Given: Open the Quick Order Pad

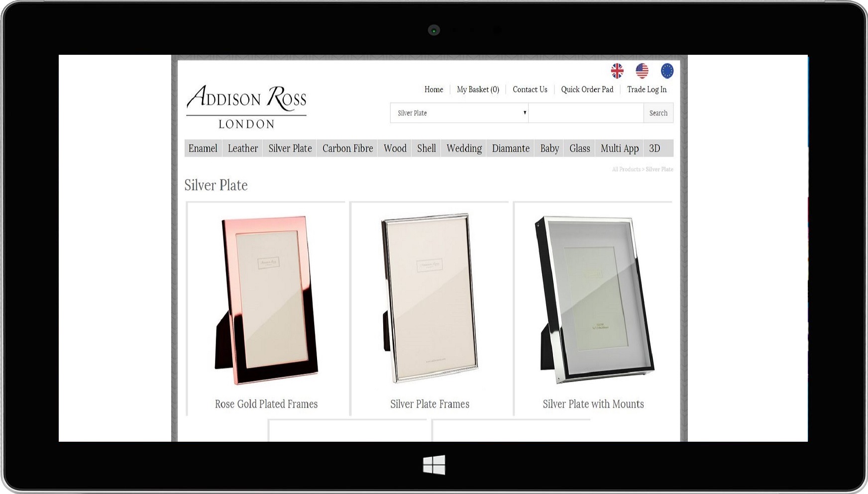Looking at the screenshot, I should (587, 90).
